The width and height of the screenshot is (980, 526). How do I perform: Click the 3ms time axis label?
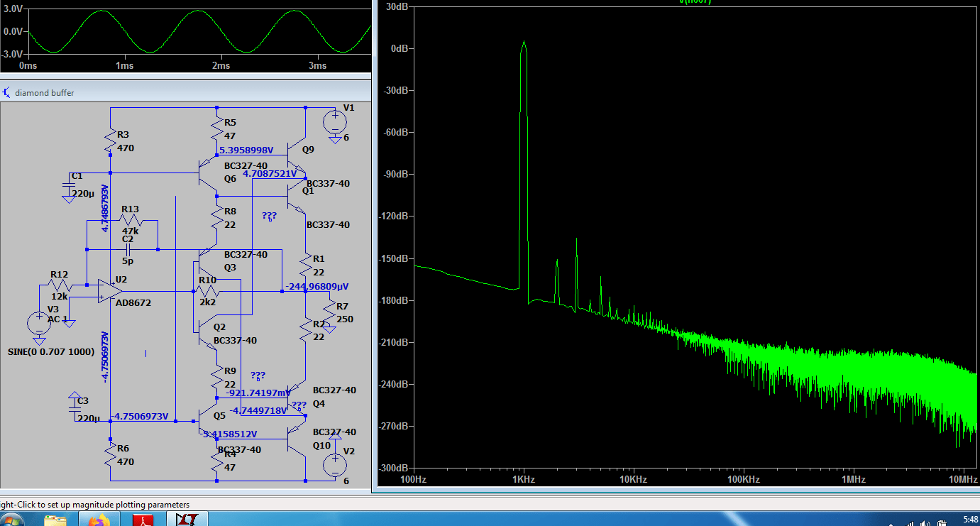(x=317, y=66)
